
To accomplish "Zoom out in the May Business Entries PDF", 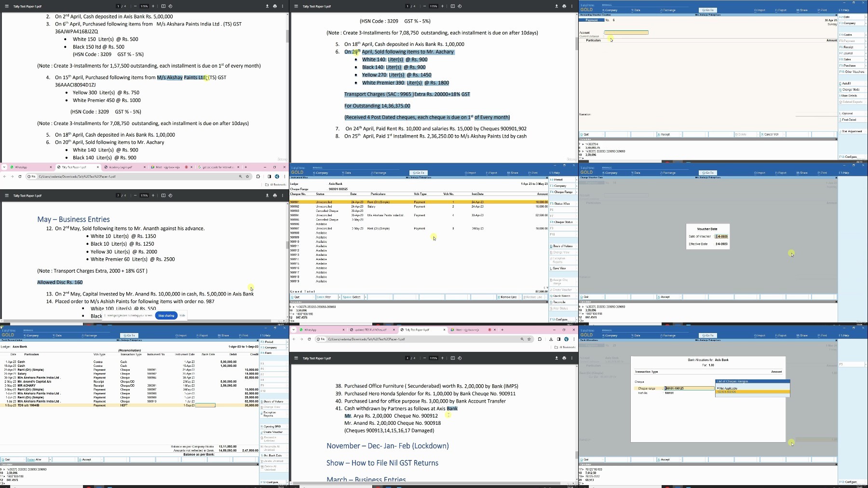I will [x=135, y=195].
